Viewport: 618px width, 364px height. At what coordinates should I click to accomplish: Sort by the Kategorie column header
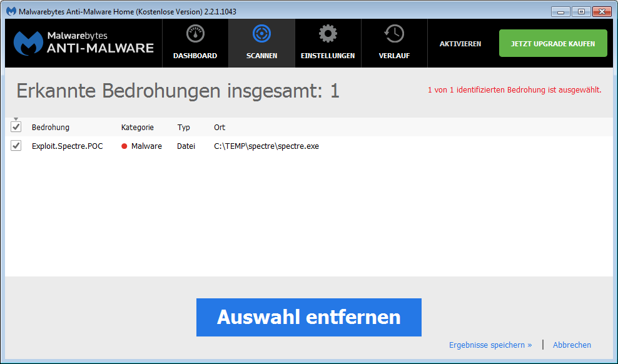click(x=138, y=127)
